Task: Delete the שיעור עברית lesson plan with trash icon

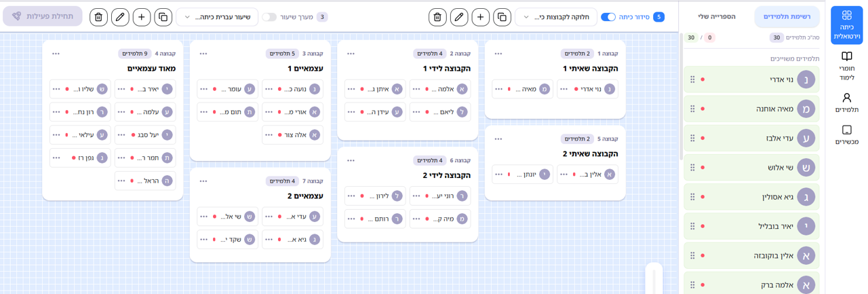Action: (98, 17)
